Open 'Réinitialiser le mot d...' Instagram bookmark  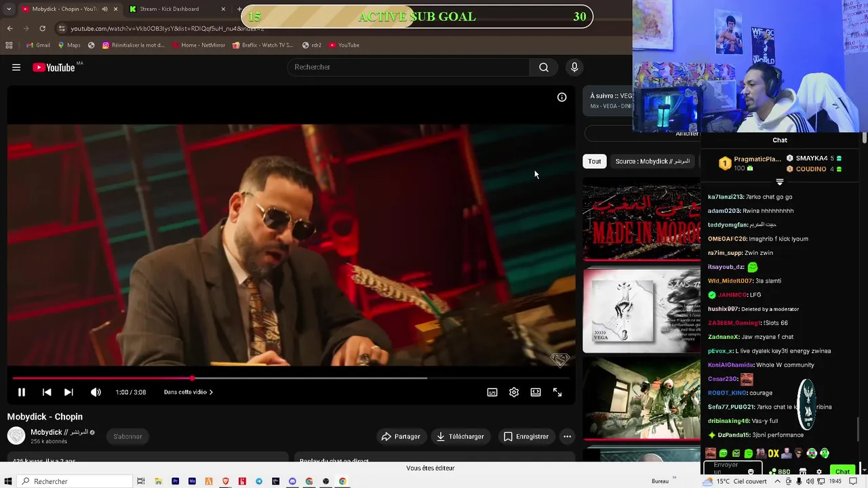pos(134,45)
